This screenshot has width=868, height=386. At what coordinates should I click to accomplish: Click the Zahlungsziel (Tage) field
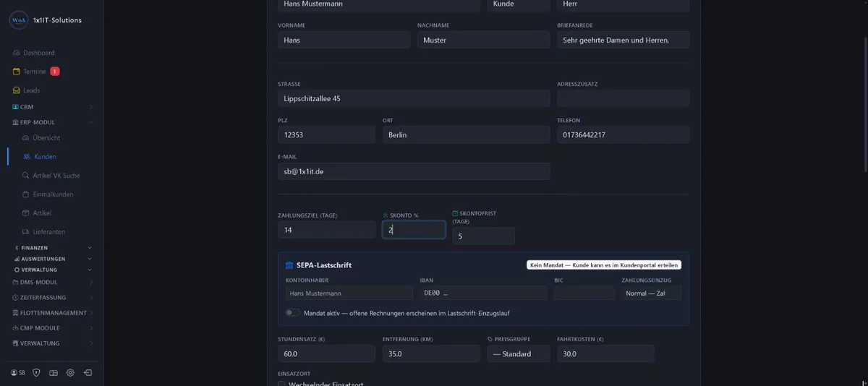326,230
